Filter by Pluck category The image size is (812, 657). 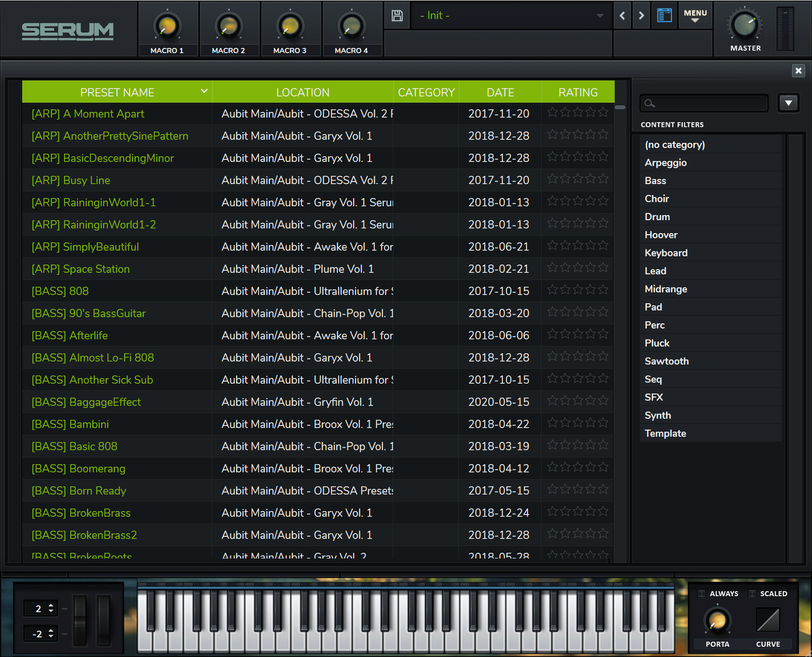(x=711, y=343)
